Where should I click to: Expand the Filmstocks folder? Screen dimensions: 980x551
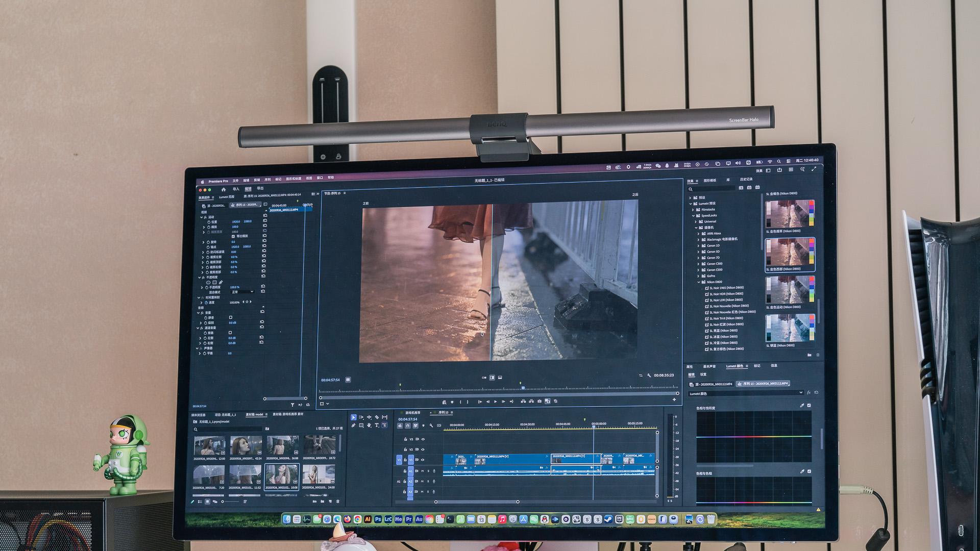click(x=693, y=210)
